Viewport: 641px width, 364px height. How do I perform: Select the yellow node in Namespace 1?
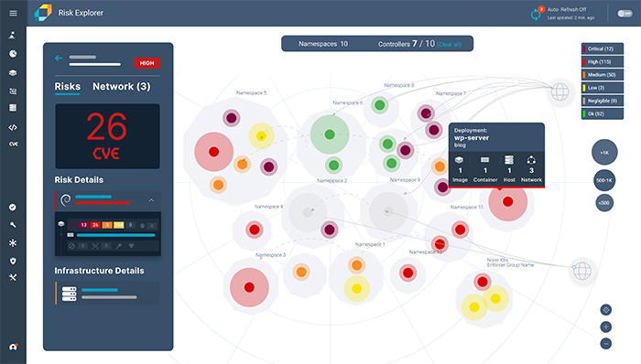[356, 288]
